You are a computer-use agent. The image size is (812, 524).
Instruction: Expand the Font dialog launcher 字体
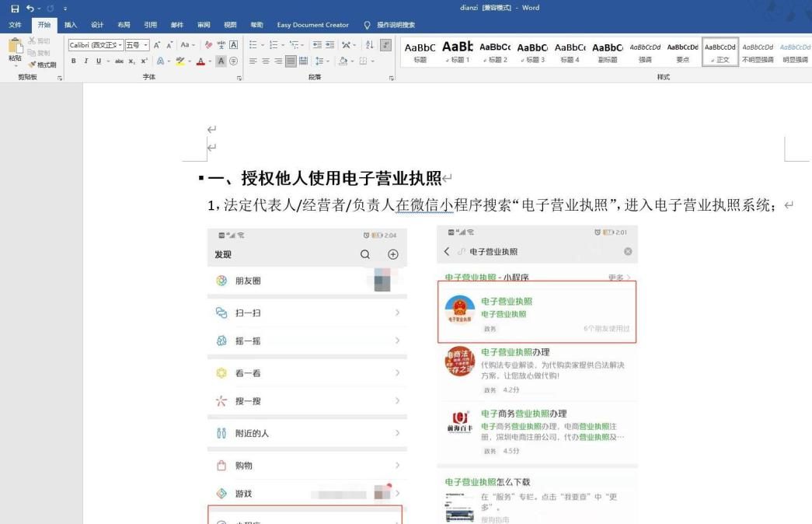click(x=239, y=78)
